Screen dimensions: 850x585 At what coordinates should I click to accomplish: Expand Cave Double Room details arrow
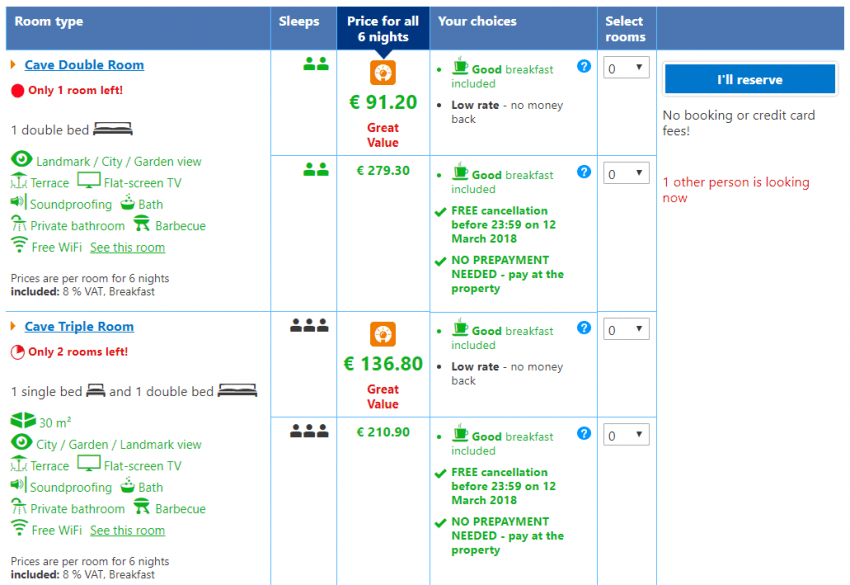coord(13,65)
